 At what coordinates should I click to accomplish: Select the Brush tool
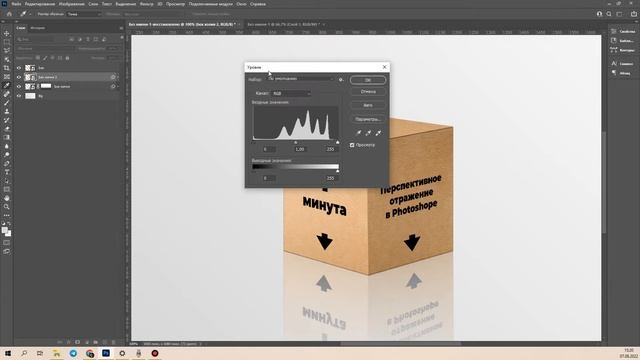pyautogui.click(x=7, y=102)
